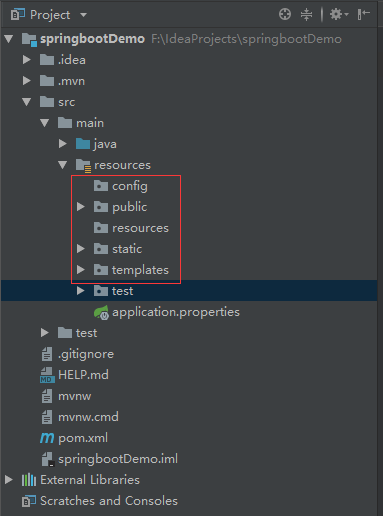Click the public folder icon
Screen dimensions: 383x516
[101, 207]
